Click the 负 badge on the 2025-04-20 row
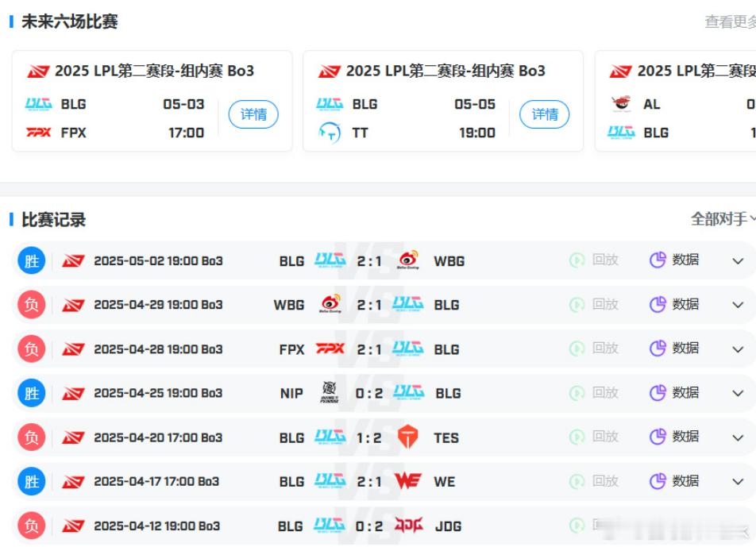 tap(31, 437)
